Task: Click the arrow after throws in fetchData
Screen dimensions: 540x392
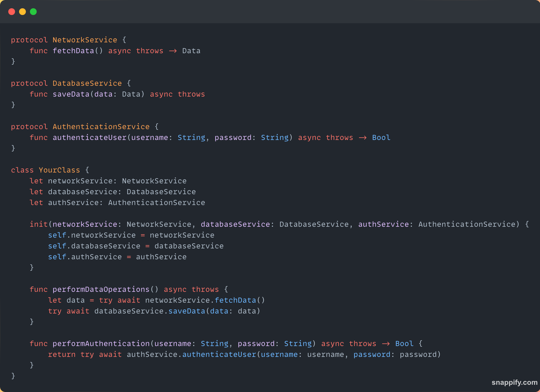Action: coord(173,51)
